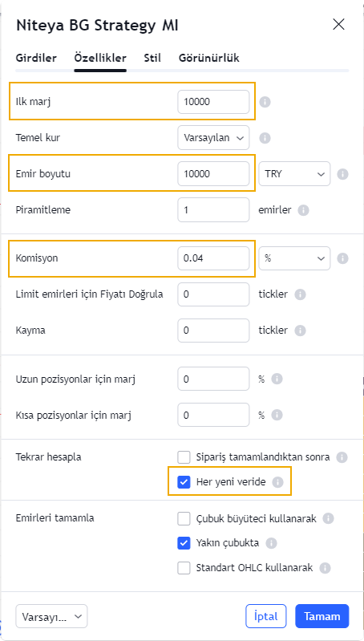Screen dimensions: 364x641
Task: Enable Sipariş tamamlandıktan sonra checkbox
Action: (184, 457)
